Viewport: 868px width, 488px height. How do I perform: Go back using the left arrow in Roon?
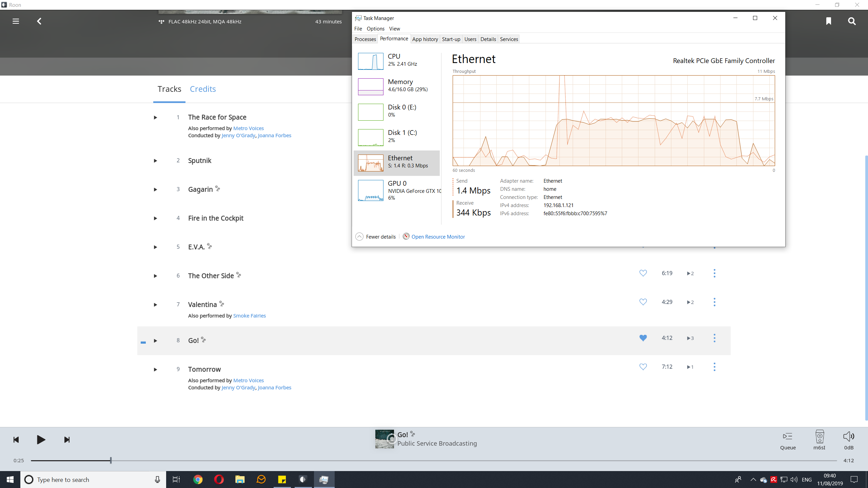click(x=39, y=21)
